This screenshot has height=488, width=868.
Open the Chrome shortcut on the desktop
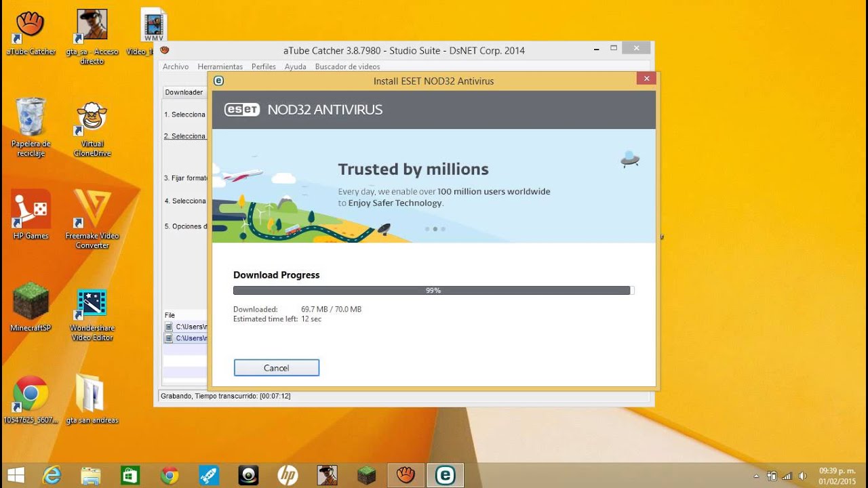coord(31,400)
